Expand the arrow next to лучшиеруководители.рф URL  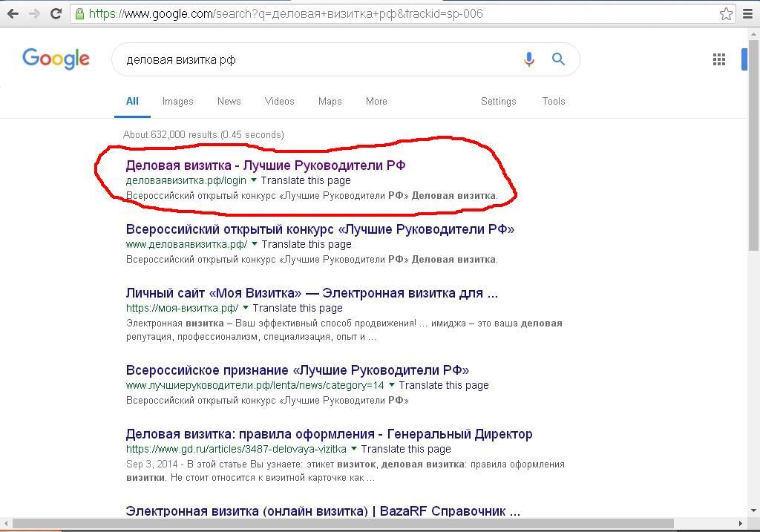392,385
